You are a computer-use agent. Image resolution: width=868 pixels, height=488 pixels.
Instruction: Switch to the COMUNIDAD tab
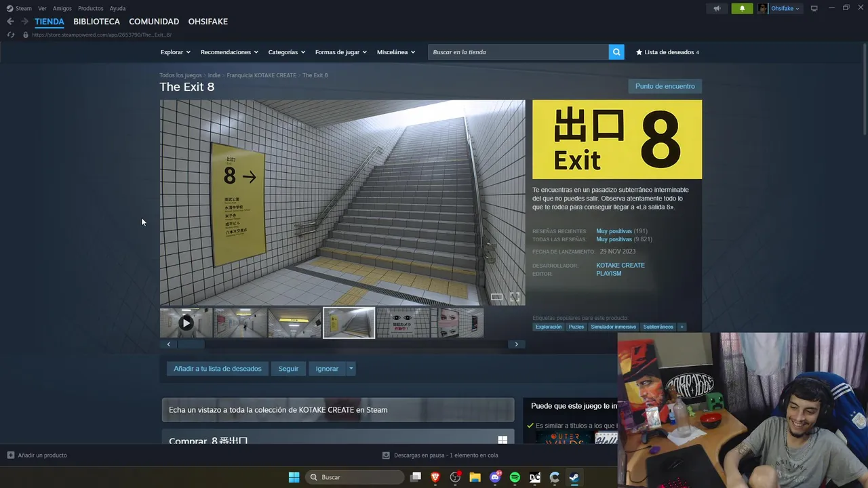[154, 22]
